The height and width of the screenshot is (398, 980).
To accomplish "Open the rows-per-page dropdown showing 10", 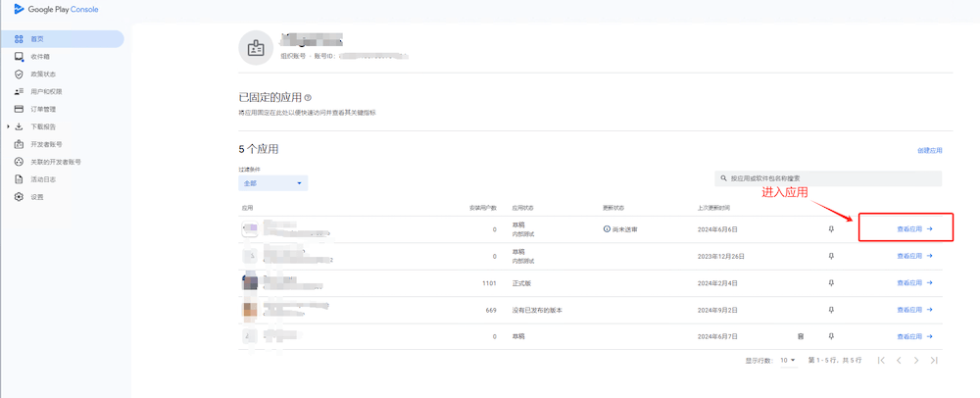I will pos(787,361).
